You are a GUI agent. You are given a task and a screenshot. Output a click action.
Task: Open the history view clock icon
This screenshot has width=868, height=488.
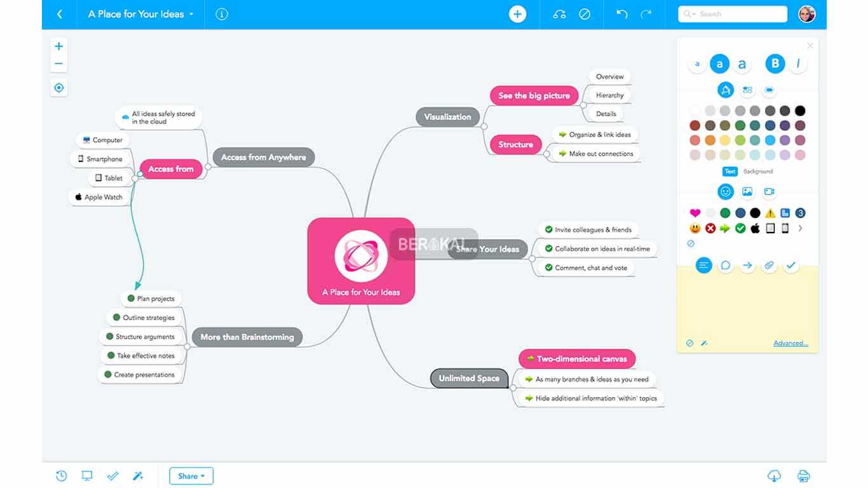click(61, 476)
